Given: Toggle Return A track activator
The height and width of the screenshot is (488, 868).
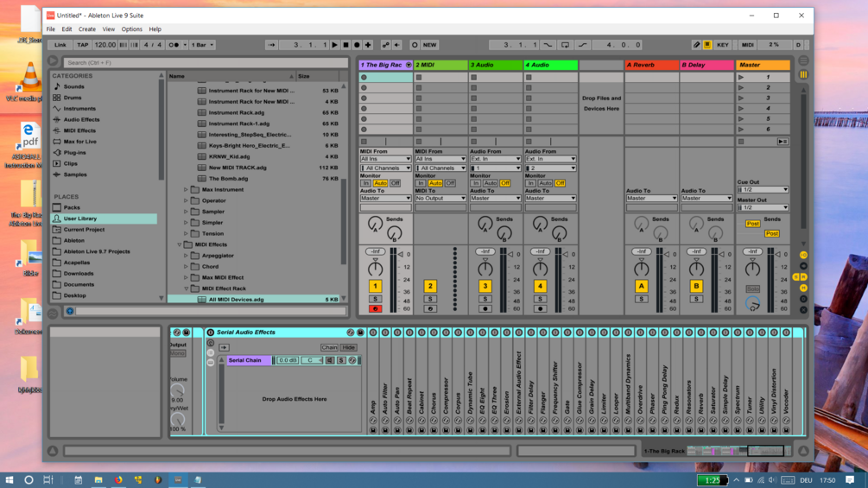Looking at the screenshot, I should click(641, 286).
